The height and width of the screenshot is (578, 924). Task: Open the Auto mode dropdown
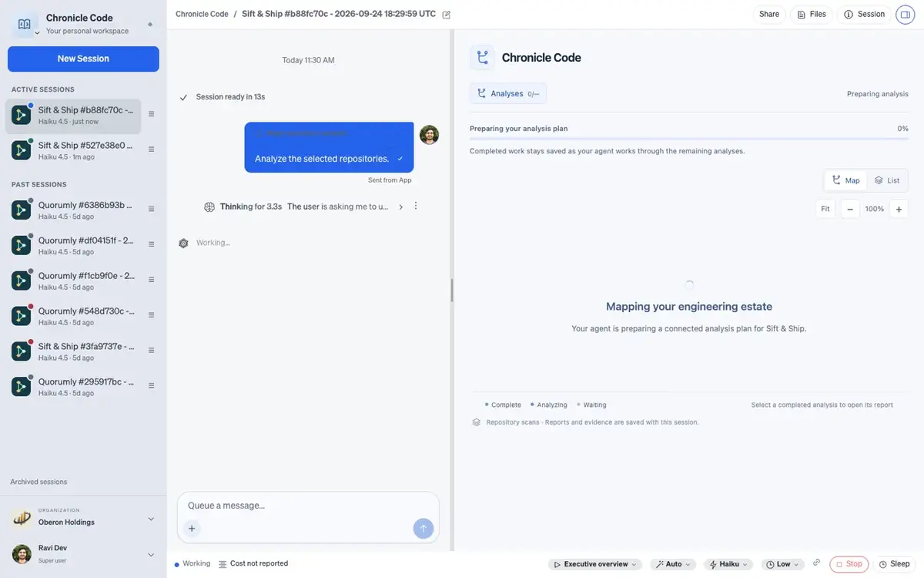pos(673,564)
